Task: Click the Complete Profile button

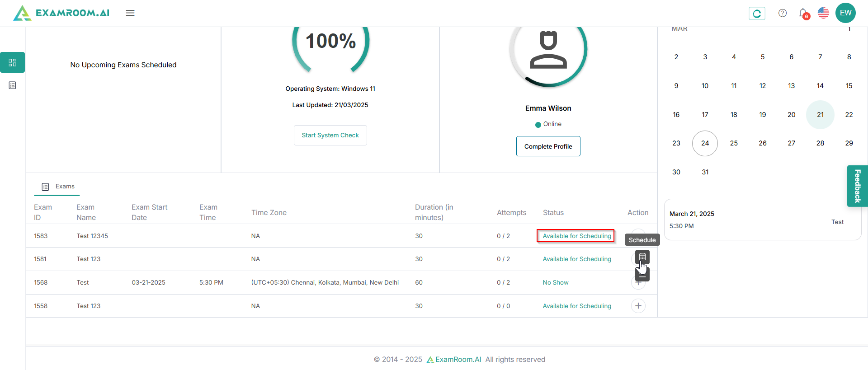Action: click(x=548, y=146)
